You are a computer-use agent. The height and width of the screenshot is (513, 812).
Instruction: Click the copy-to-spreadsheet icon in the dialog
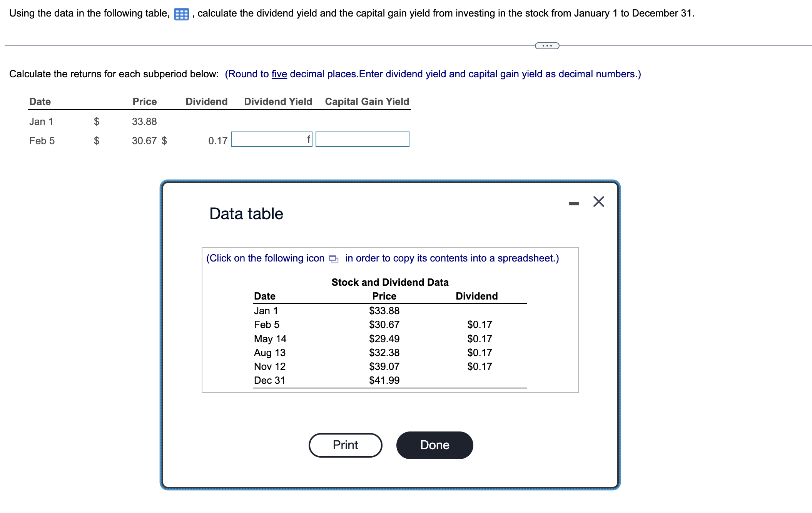point(332,259)
